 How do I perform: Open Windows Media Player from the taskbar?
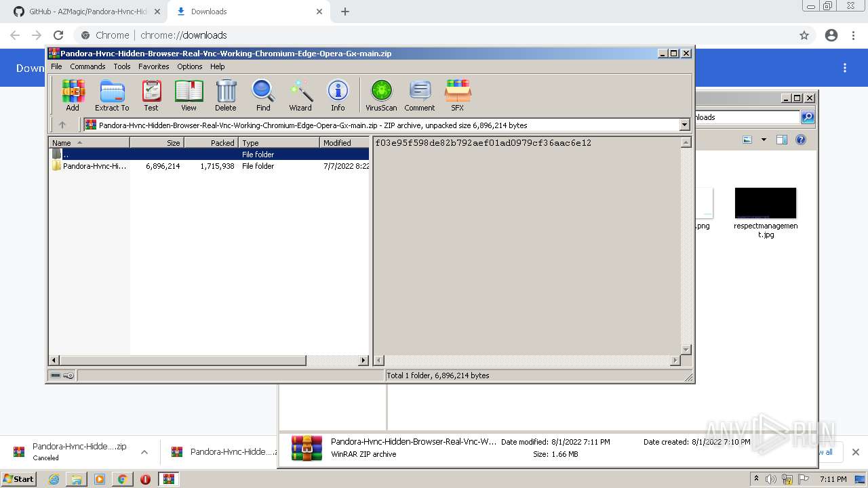(x=100, y=479)
